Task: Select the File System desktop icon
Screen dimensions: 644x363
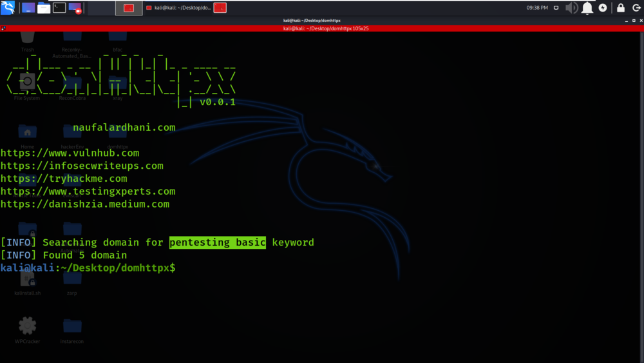Action: [x=27, y=86]
